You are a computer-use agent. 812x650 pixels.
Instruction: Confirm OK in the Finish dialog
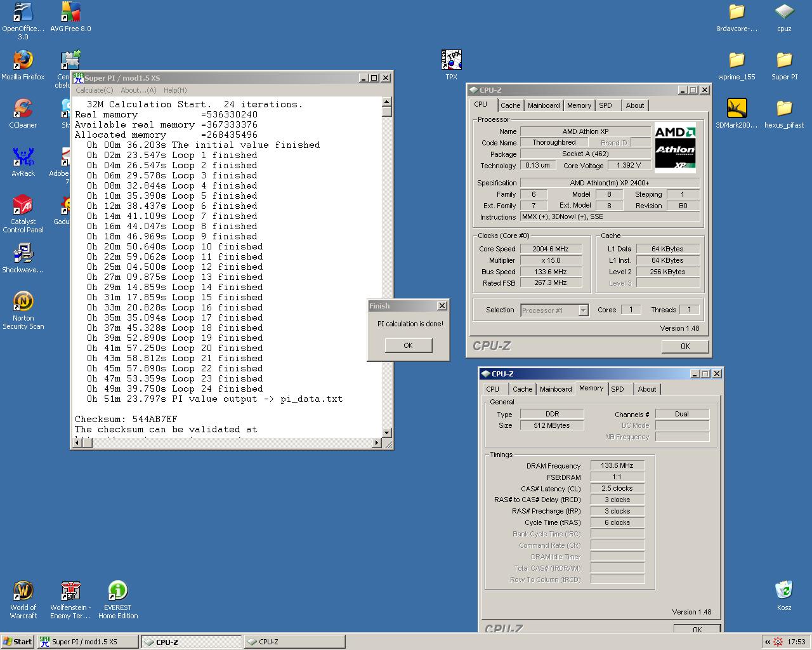408,345
